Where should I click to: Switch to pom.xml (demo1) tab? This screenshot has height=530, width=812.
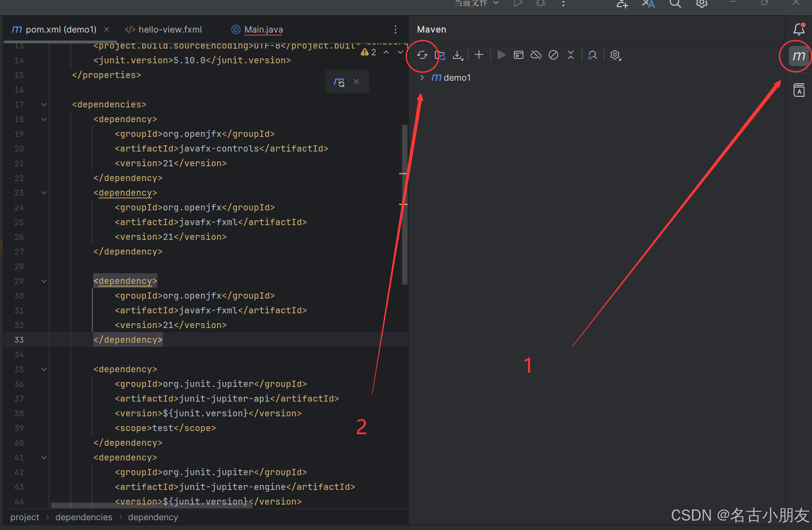tap(61, 29)
